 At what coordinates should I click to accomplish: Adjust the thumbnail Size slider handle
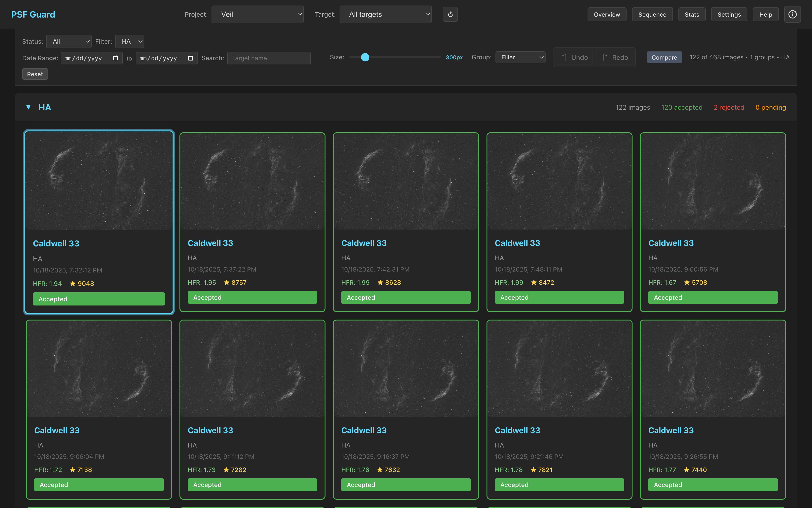click(x=365, y=57)
